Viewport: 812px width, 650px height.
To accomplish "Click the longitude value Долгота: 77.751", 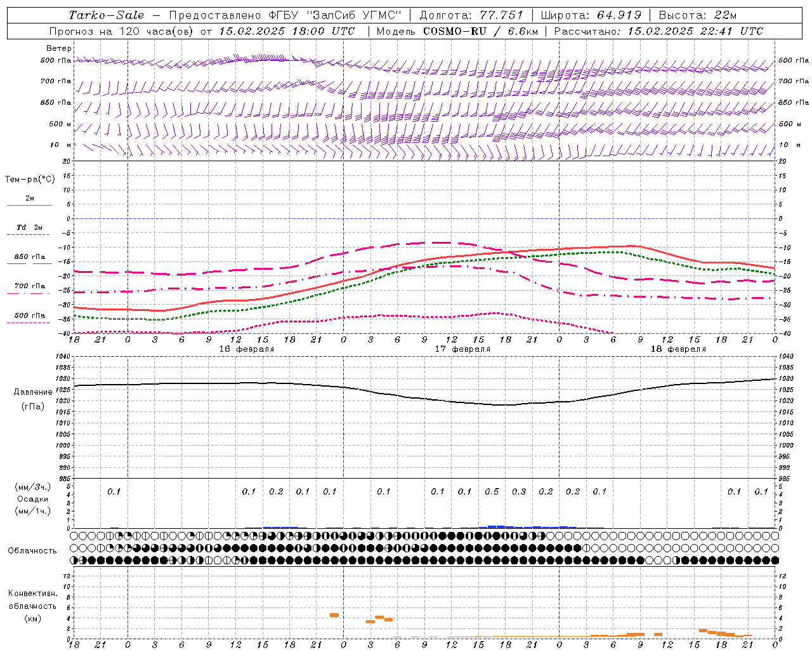I will (471, 15).
